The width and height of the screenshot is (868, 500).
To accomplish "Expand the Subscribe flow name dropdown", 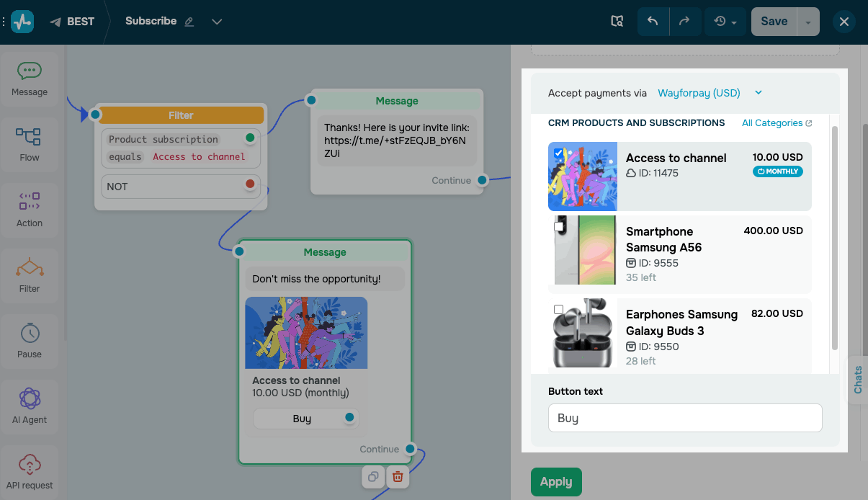I will tap(217, 22).
